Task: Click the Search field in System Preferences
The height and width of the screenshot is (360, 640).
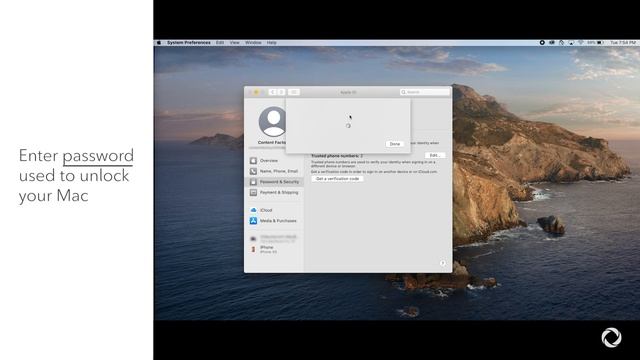Action: pos(424,92)
